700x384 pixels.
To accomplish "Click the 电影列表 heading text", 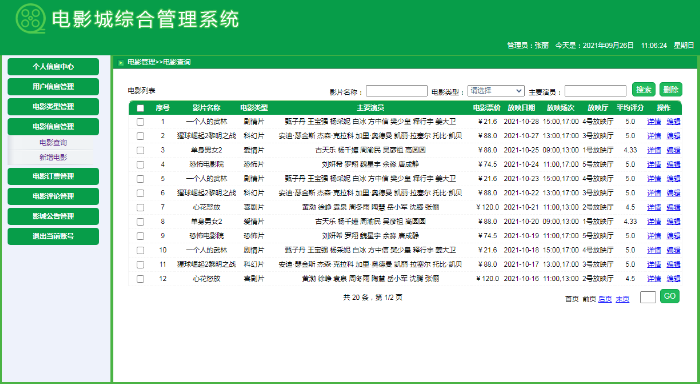I will (x=142, y=91).
